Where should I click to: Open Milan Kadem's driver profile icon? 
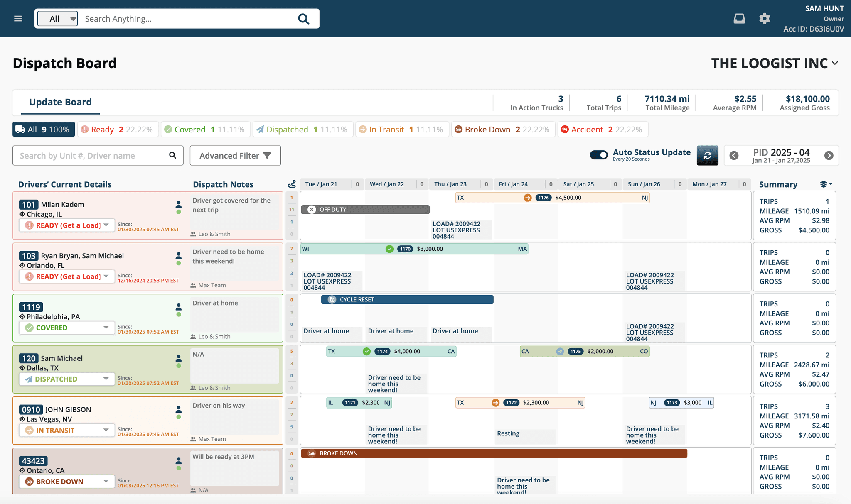click(x=178, y=204)
